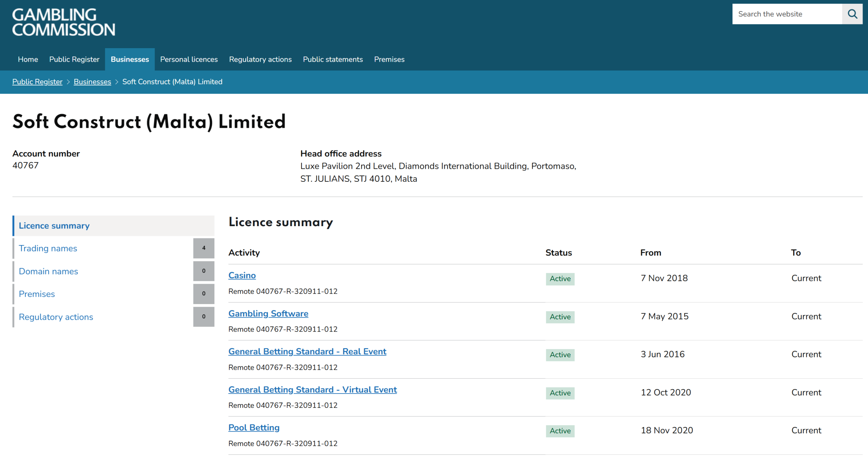
Task: Click the Businesses breadcrumb link
Action: [x=92, y=82]
